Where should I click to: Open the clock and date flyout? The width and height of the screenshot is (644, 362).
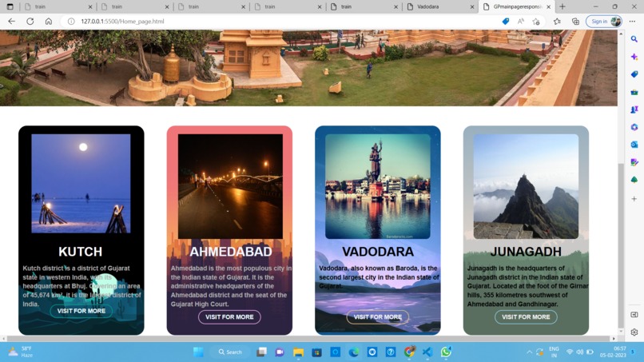point(613,352)
